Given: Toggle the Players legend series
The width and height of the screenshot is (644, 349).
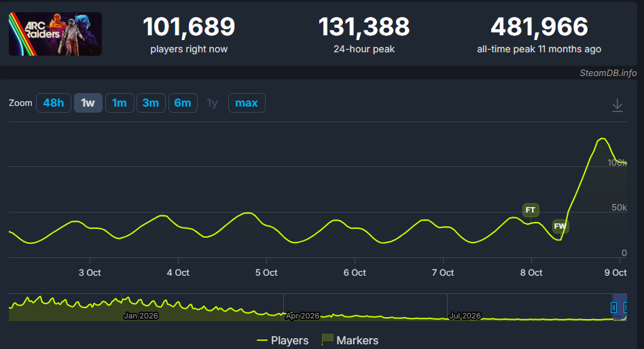Looking at the screenshot, I should (283, 340).
